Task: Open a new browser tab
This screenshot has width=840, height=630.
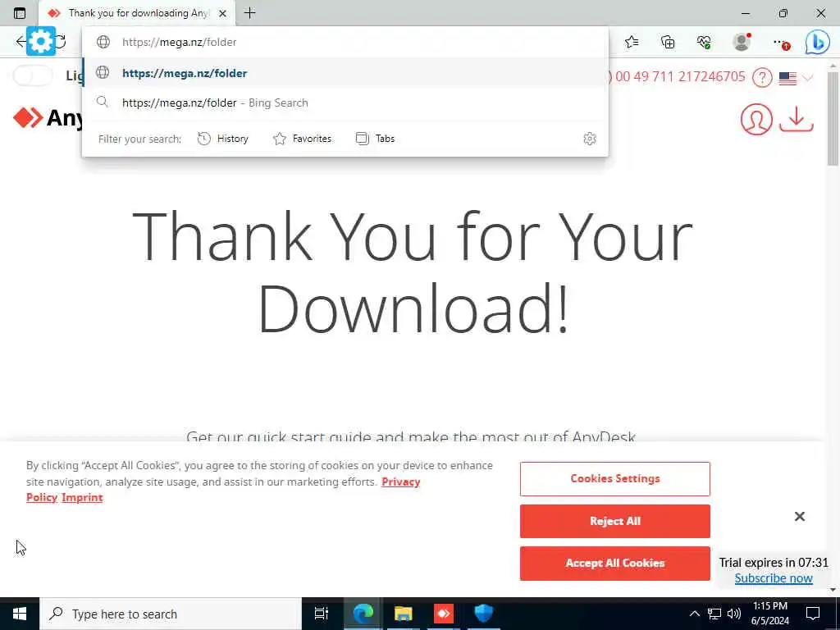Action: (249, 13)
